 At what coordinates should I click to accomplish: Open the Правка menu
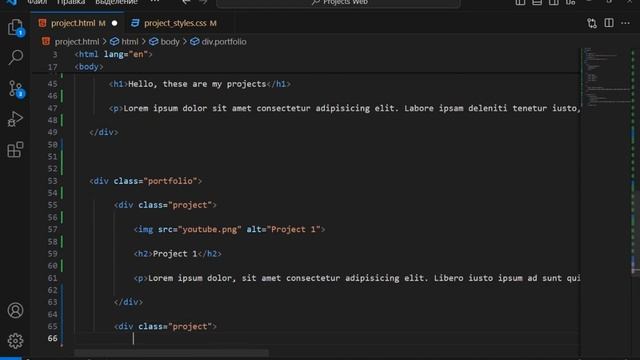pyautogui.click(x=71, y=2)
